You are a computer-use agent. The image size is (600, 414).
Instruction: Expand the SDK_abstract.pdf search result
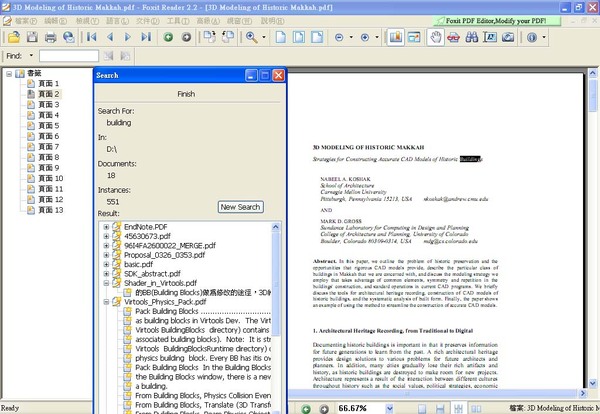(x=106, y=274)
